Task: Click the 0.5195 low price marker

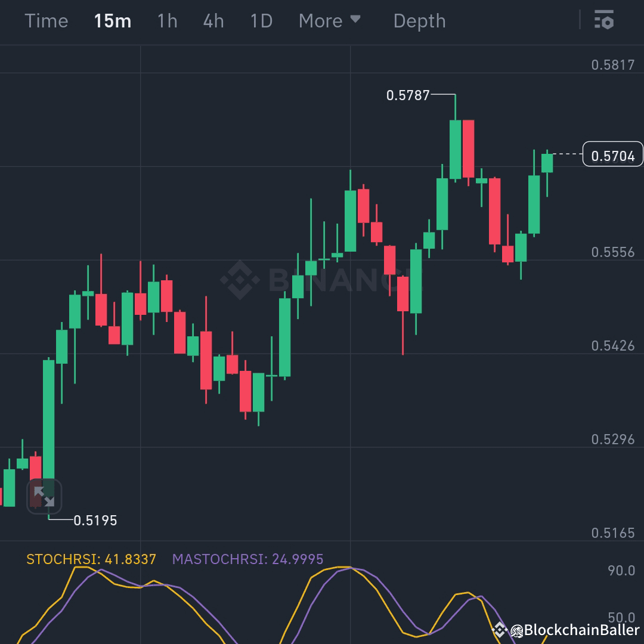Action: 95,520
